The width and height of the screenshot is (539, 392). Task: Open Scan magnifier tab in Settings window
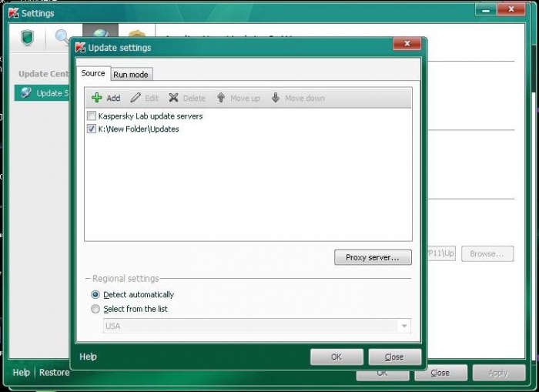(x=62, y=37)
